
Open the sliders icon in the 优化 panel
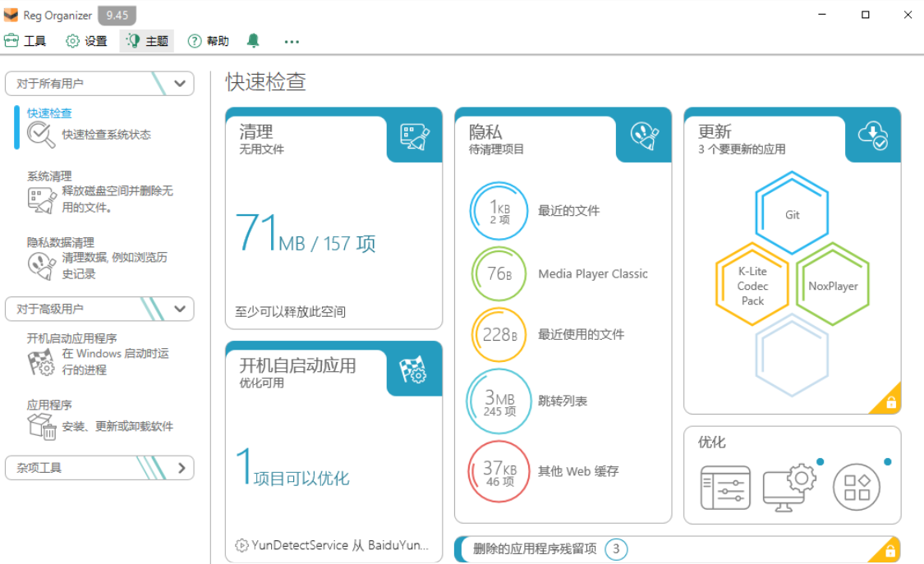[726, 486]
